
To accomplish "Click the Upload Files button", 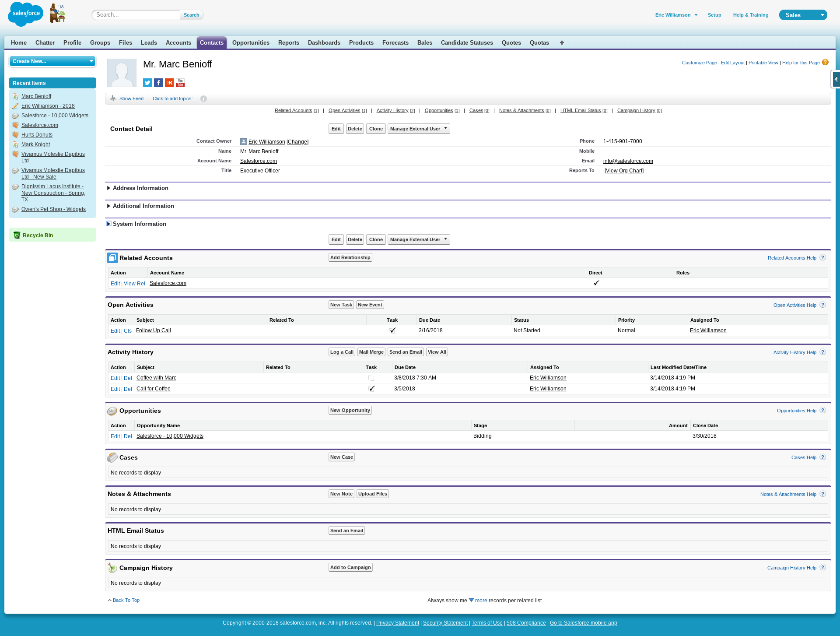I will point(373,494).
